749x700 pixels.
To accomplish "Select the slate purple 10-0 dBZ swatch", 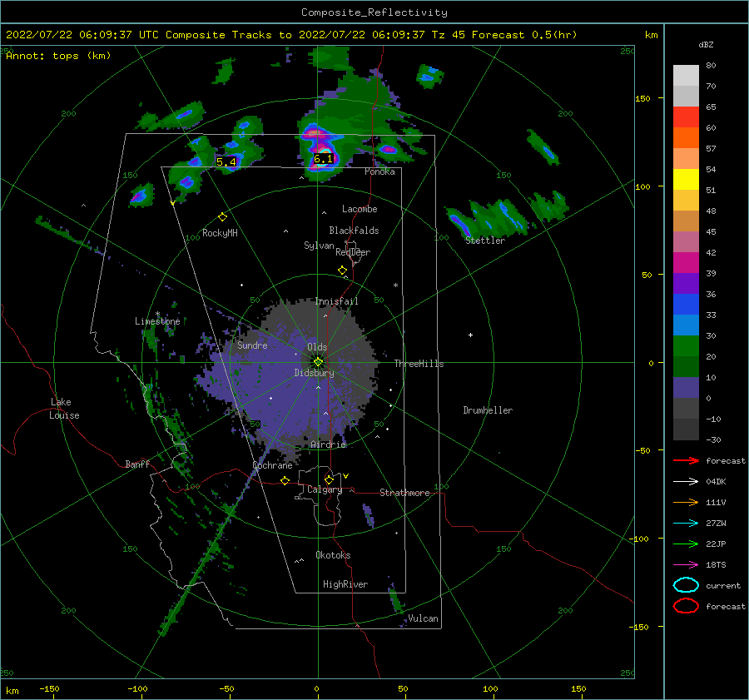I will [x=686, y=388].
